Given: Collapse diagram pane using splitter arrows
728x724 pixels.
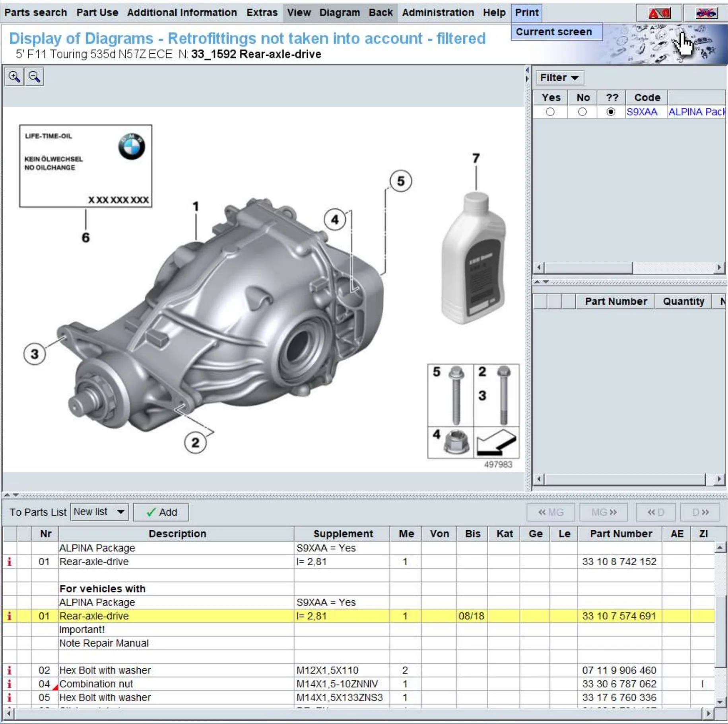Looking at the screenshot, I should [11, 495].
